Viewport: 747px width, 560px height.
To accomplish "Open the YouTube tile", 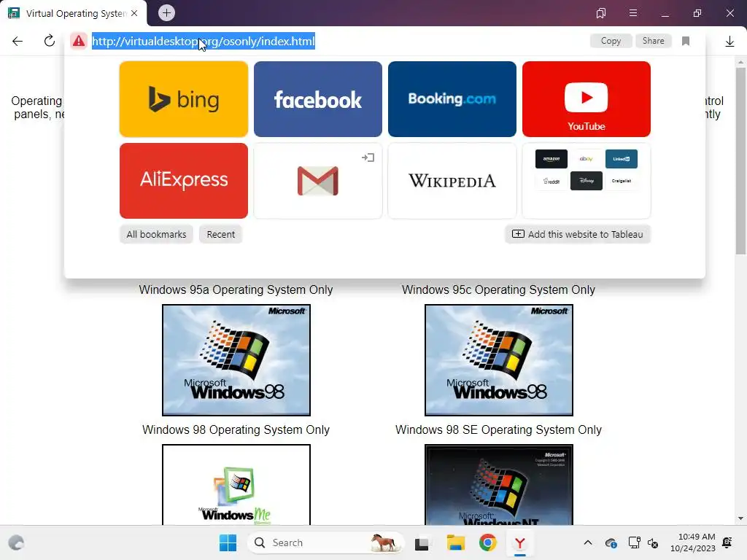I will (x=587, y=99).
